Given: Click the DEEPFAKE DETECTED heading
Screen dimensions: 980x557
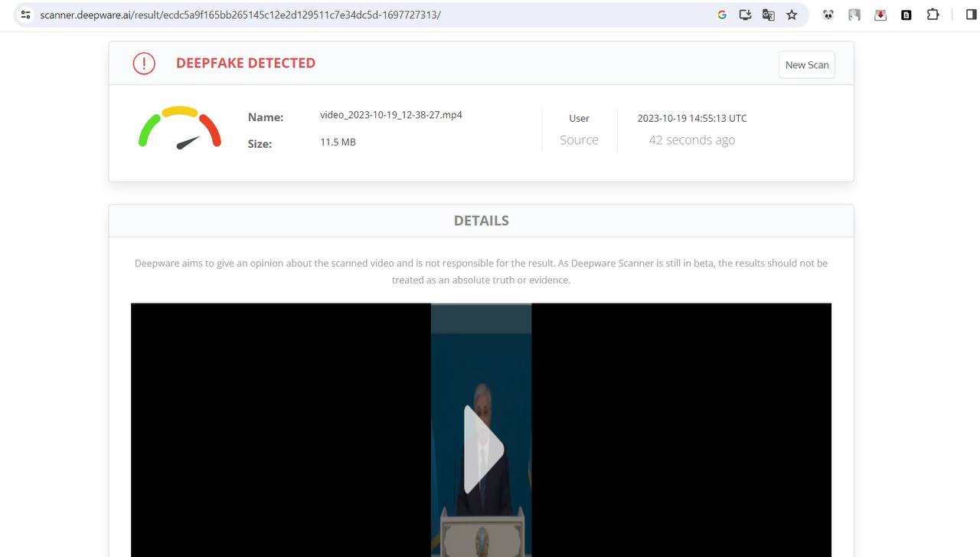Looking at the screenshot, I should 246,64.
